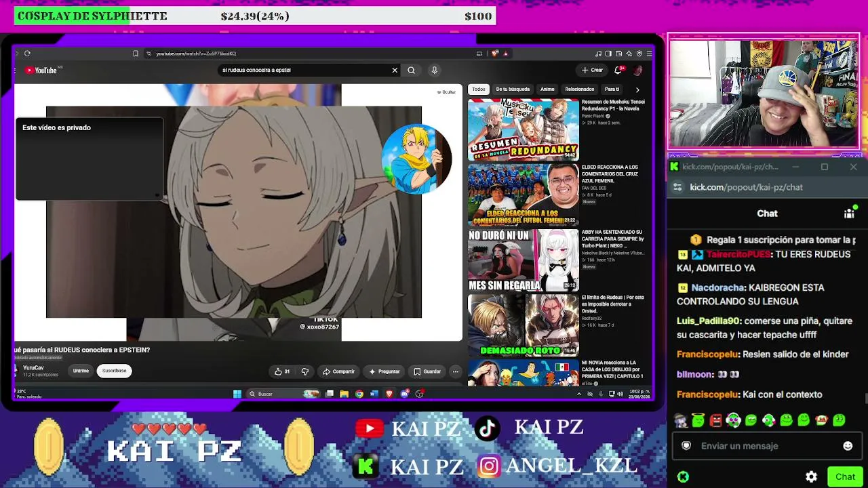Open Kick chat viewers list icon
The image size is (868, 488).
tap(849, 213)
